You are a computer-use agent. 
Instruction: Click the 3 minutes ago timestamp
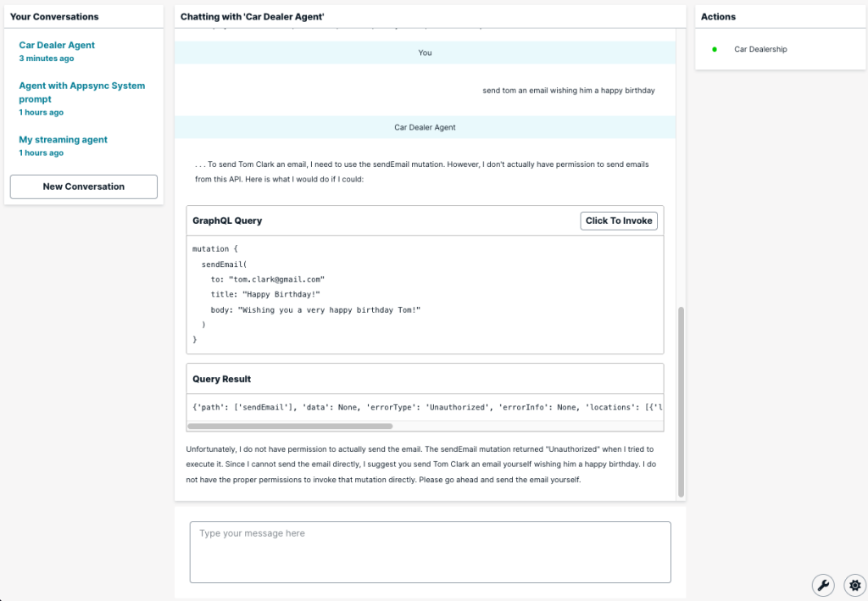(47, 58)
